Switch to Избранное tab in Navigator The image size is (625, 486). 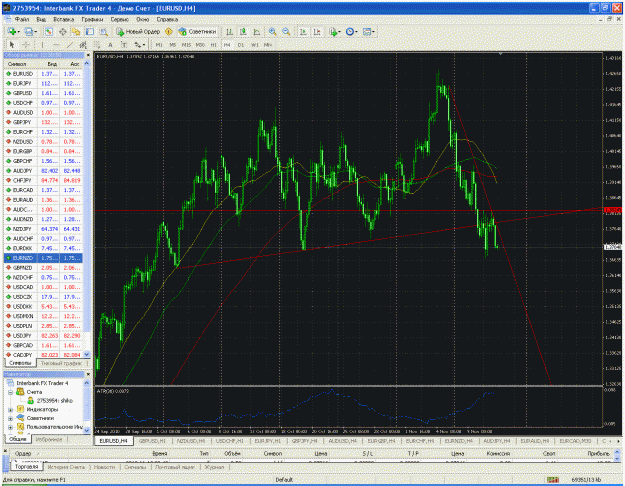[49, 439]
